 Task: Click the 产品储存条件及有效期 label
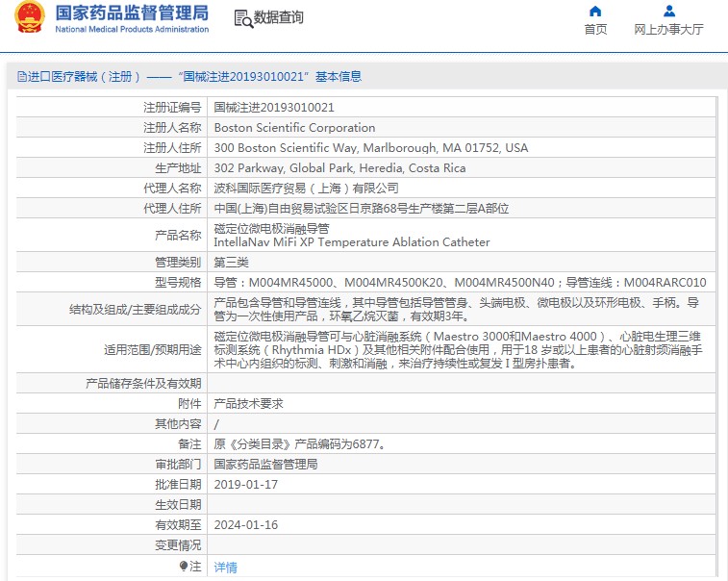(x=143, y=384)
